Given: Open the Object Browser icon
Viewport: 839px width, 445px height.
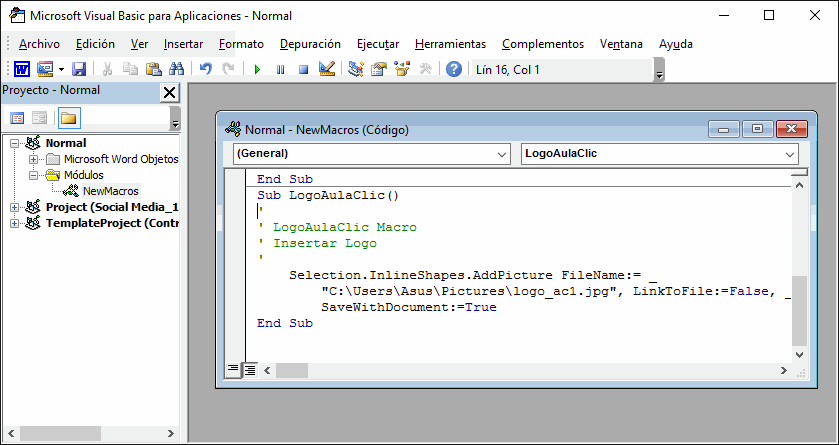Looking at the screenshot, I should [402, 69].
